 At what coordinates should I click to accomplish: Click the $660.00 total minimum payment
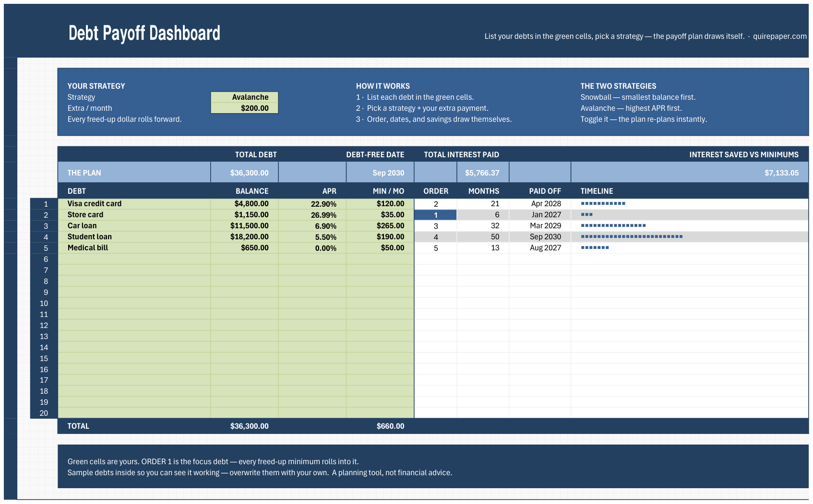(x=390, y=426)
